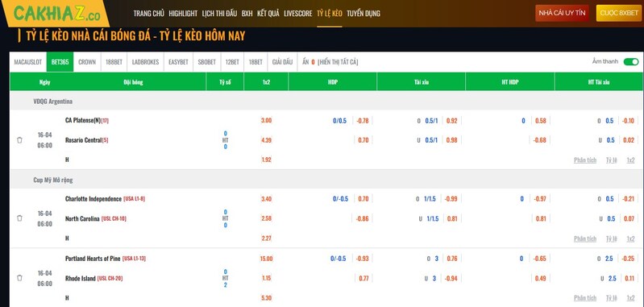Select the SBOBET odds tab
Image resolution: width=644 pixels, height=307 pixels.
pos(206,62)
